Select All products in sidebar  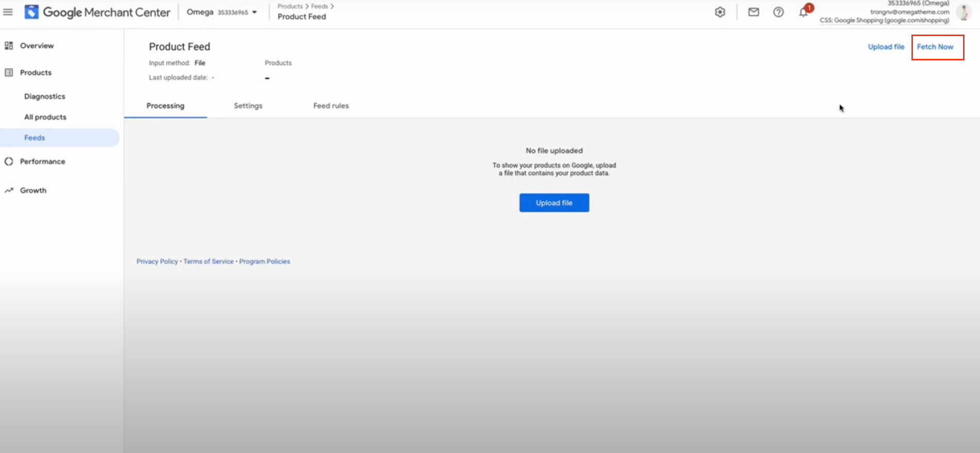click(x=45, y=117)
